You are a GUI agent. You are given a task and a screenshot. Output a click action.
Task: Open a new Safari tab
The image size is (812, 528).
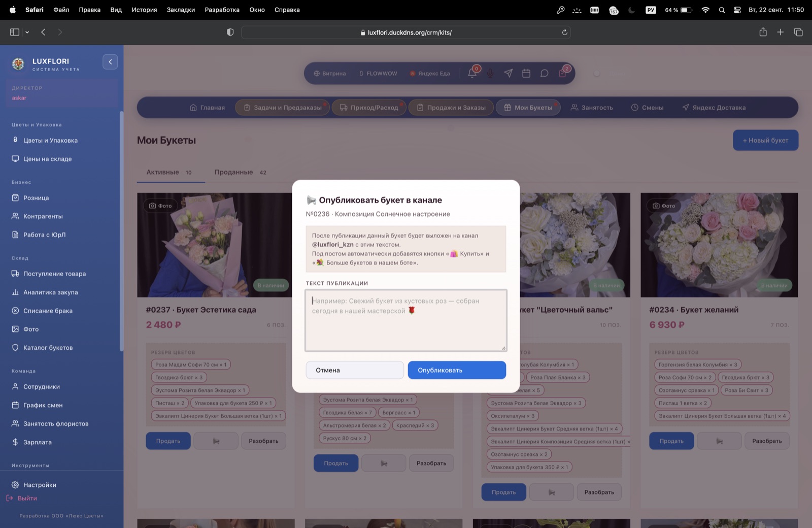click(x=781, y=32)
